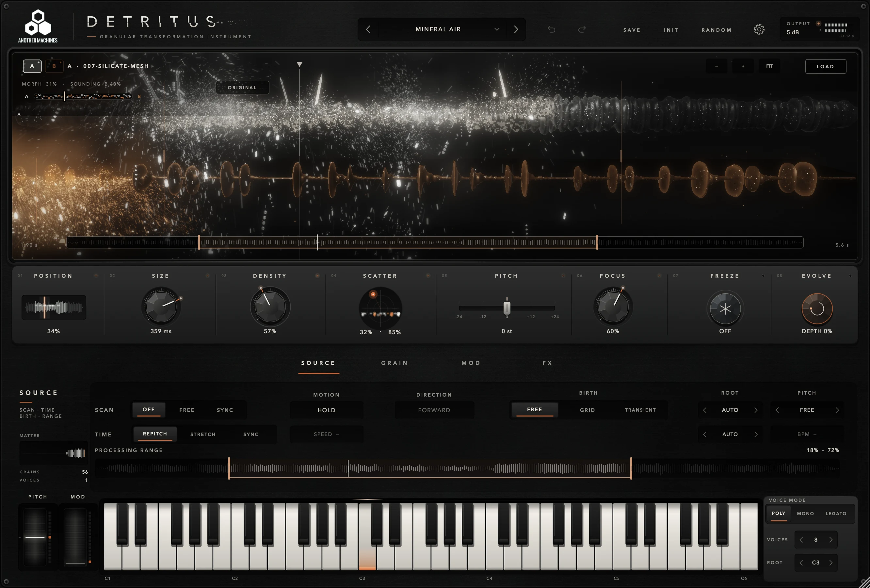Click the Init button
Screen dimensions: 870x588
[671, 30]
